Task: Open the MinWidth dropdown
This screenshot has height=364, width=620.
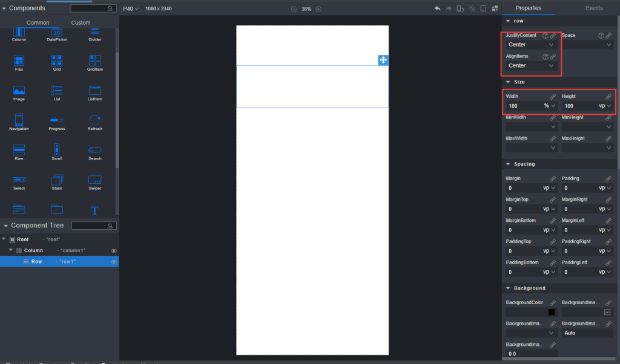Action: pyautogui.click(x=532, y=127)
